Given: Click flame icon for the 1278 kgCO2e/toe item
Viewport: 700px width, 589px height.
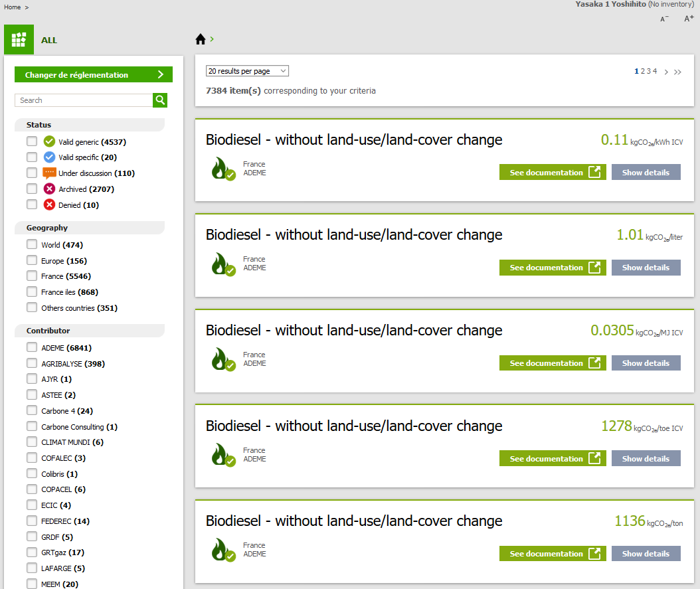Looking at the screenshot, I should pos(222,455).
